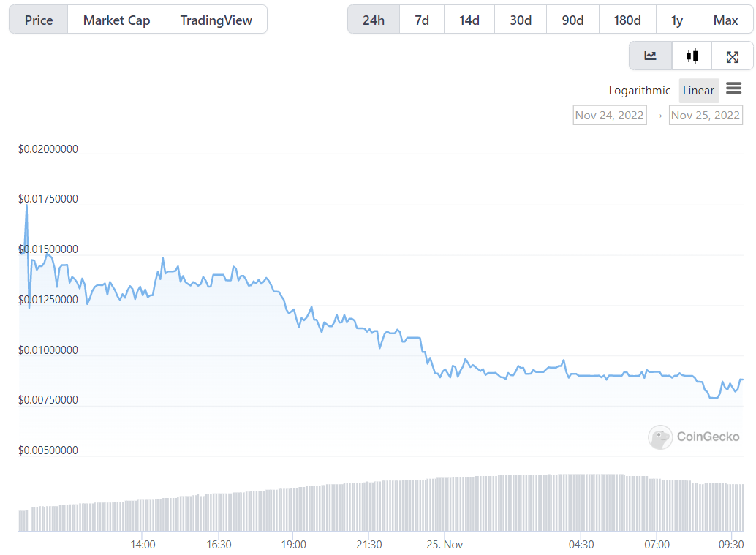This screenshot has width=756, height=555.
Task: Click the 16:30 time axis label
Action: pos(219,544)
